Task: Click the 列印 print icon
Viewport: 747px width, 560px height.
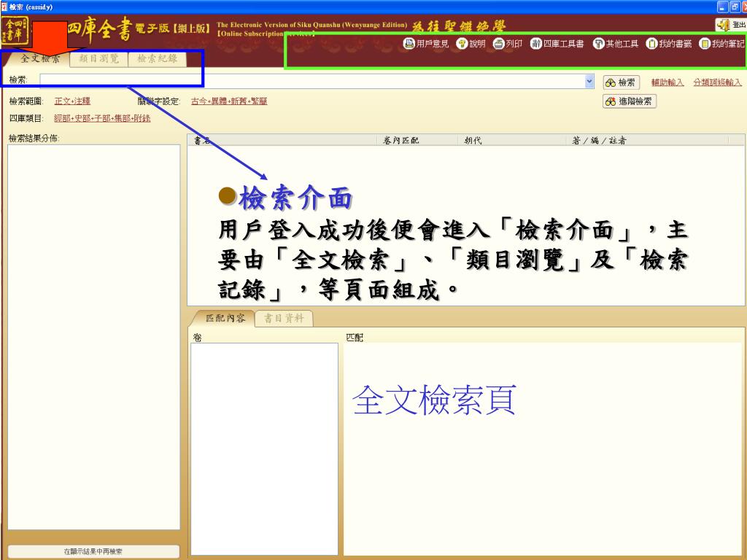Action: [x=498, y=44]
